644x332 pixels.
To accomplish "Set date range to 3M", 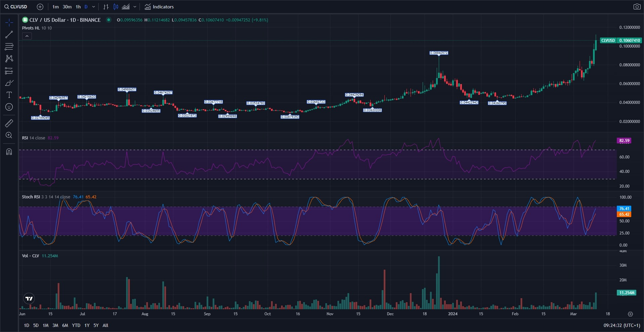I will pyautogui.click(x=55, y=325).
